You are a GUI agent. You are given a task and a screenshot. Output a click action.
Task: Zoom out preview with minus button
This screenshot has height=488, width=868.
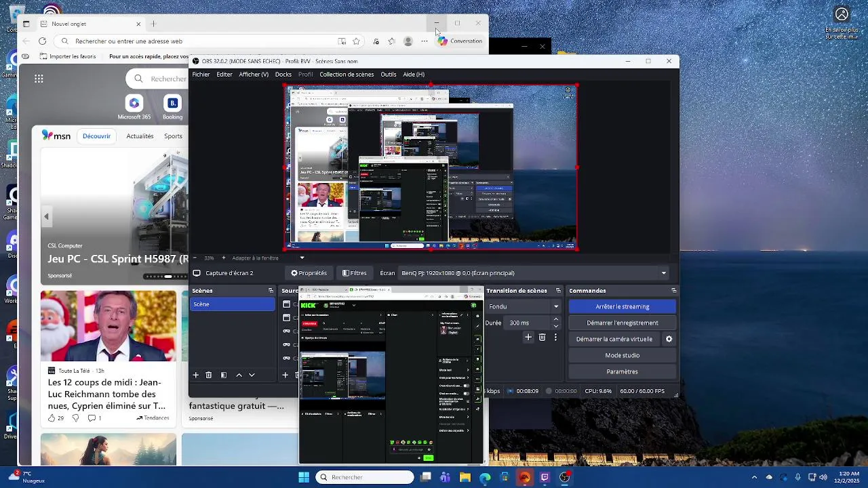(195, 258)
